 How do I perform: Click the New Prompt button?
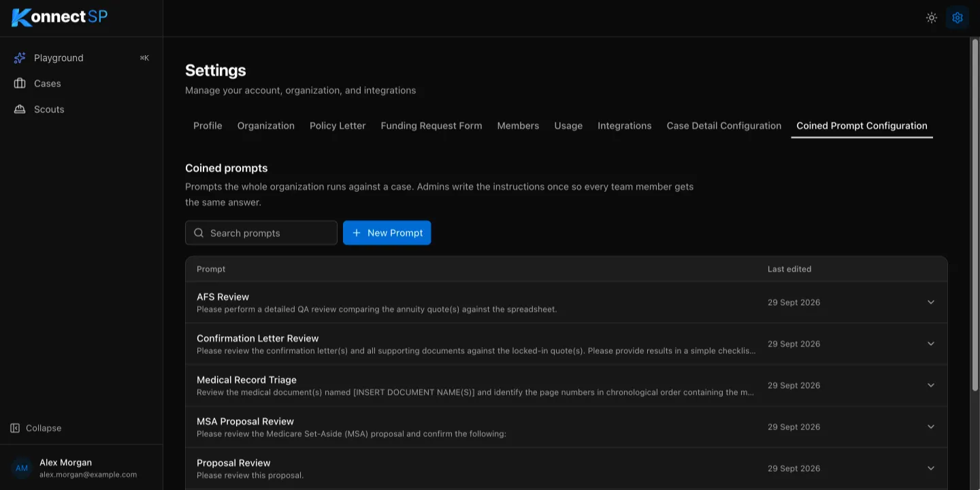[x=387, y=233]
